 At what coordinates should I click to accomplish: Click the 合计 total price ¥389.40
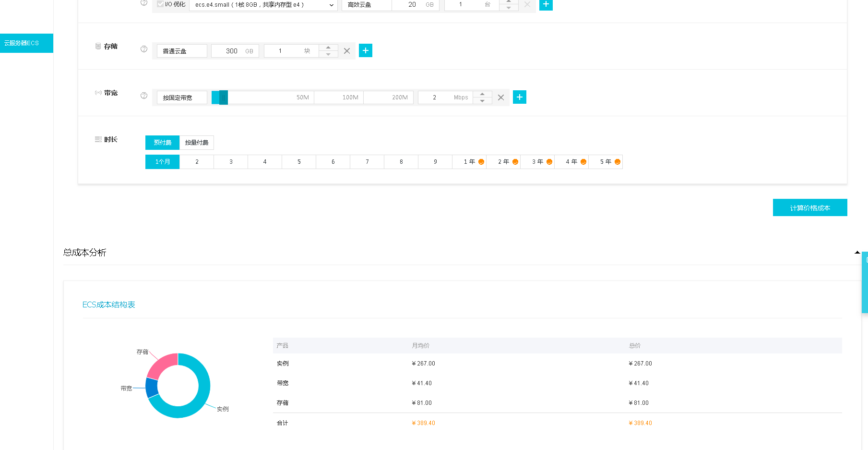pyautogui.click(x=640, y=423)
